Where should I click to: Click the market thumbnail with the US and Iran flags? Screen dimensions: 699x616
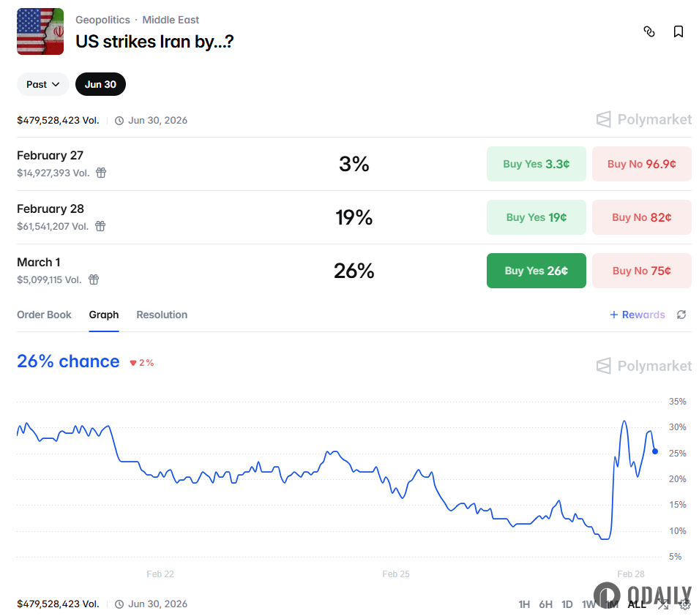tap(40, 31)
